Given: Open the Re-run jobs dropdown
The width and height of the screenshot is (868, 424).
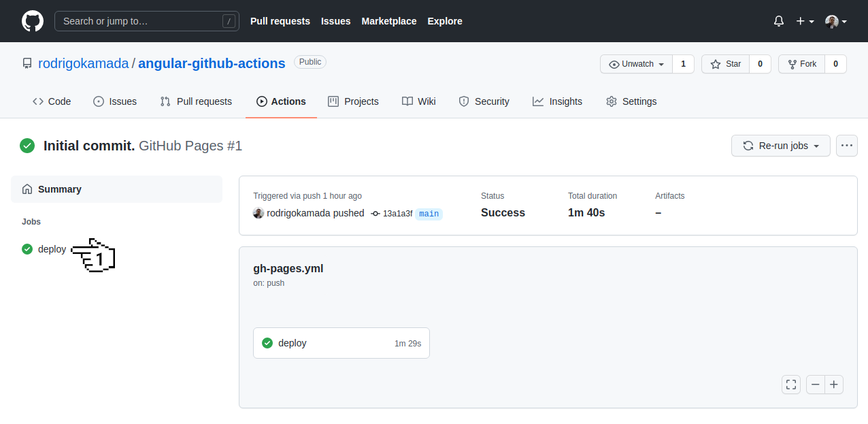Looking at the screenshot, I should [x=780, y=146].
